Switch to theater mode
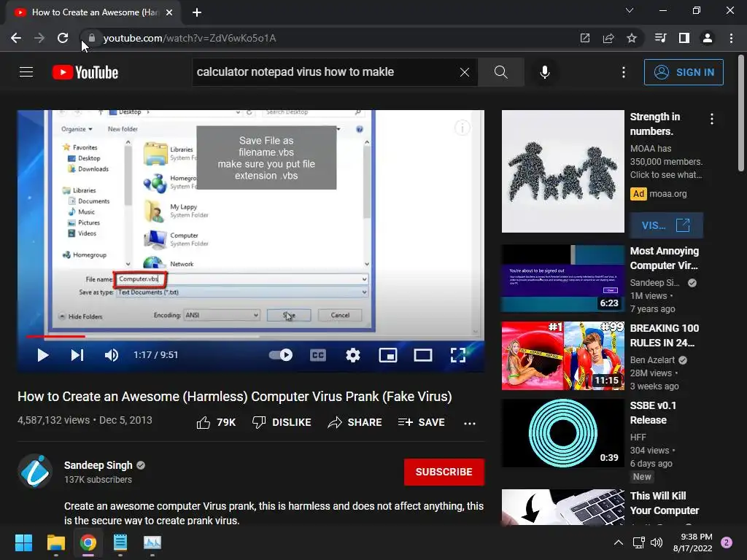The width and height of the screenshot is (747, 560). (423, 355)
